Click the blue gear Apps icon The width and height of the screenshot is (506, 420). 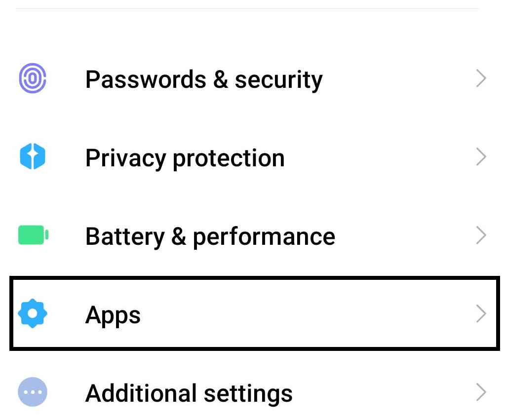[33, 314]
